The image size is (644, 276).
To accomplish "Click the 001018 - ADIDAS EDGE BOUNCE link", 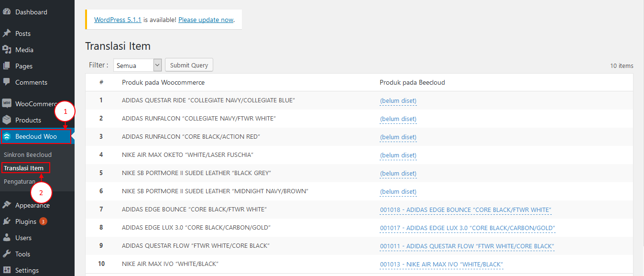I will click(466, 210).
